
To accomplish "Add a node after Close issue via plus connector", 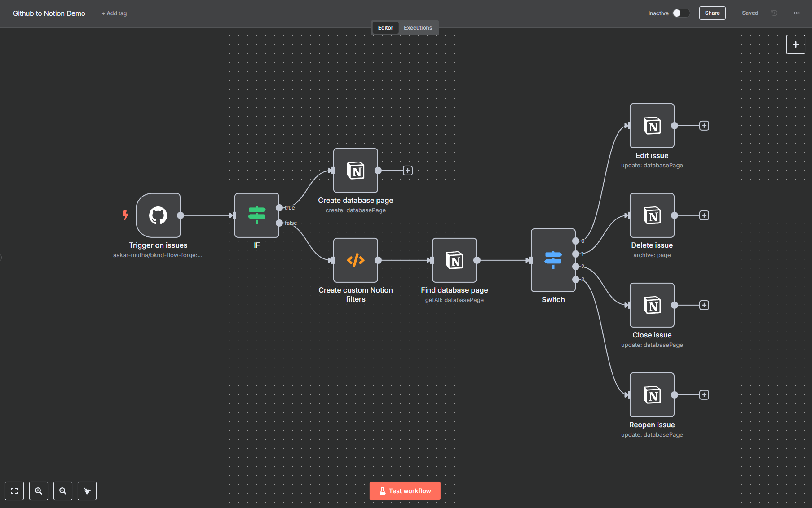I will [x=704, y=305].
